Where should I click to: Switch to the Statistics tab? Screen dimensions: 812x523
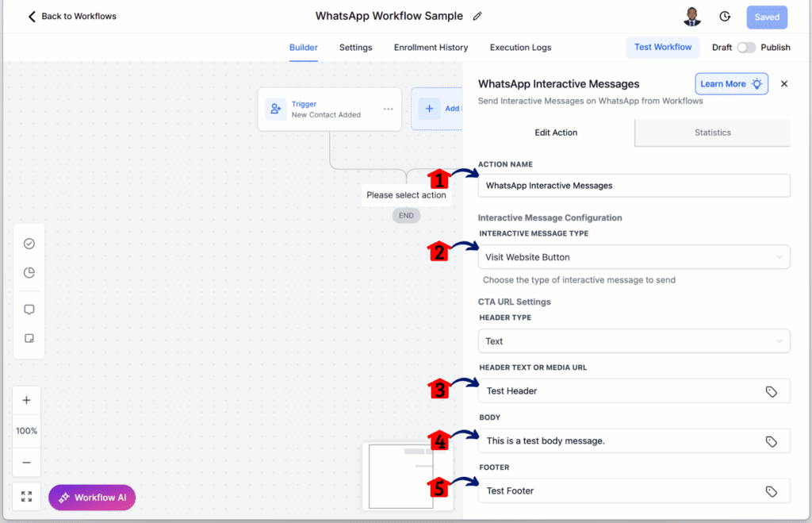click(x=713, y=133)
